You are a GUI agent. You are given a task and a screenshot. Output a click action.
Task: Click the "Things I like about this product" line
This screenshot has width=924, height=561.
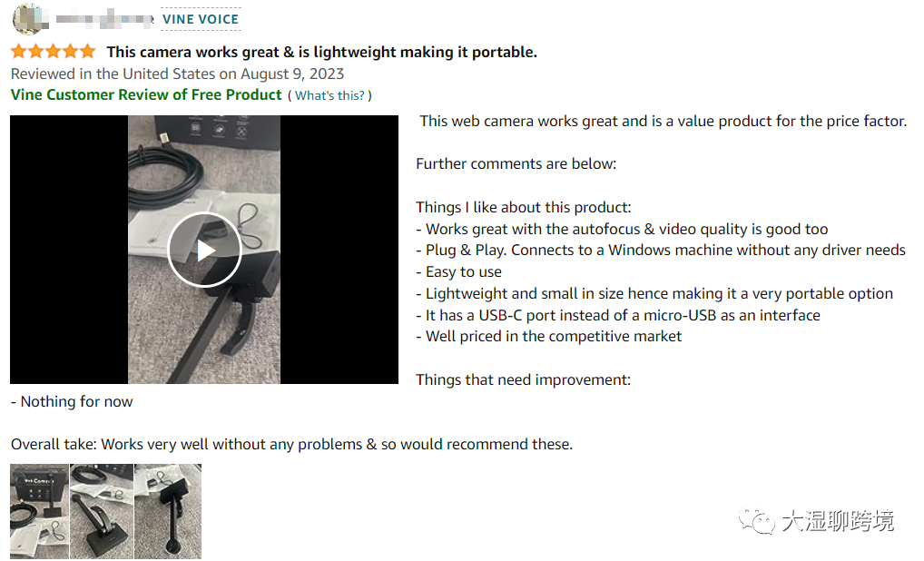pyautogui.click(x=524, y=208)
